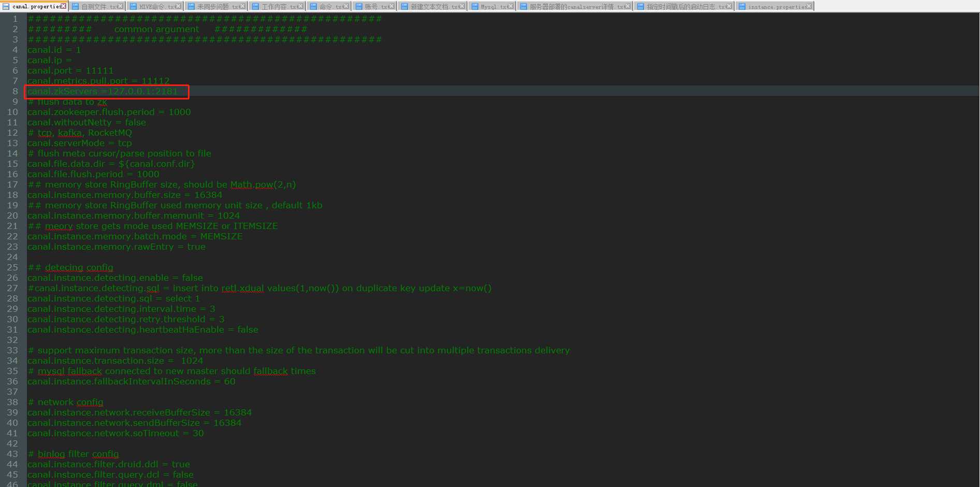Click the '## detecing config' comment
The height and width of the screenshot is (487, 980).
pyautogui.click(x=70, y=267)
